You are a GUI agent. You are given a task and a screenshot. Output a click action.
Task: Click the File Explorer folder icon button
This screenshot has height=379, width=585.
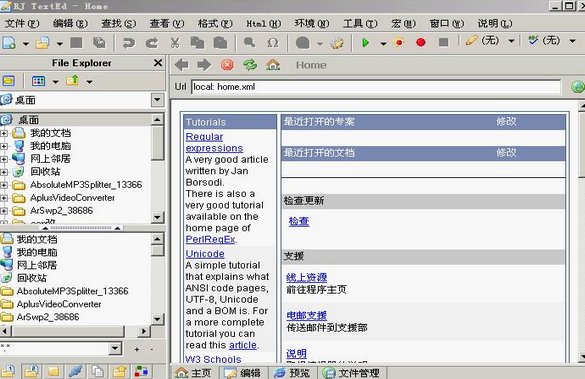pos(9,81)
